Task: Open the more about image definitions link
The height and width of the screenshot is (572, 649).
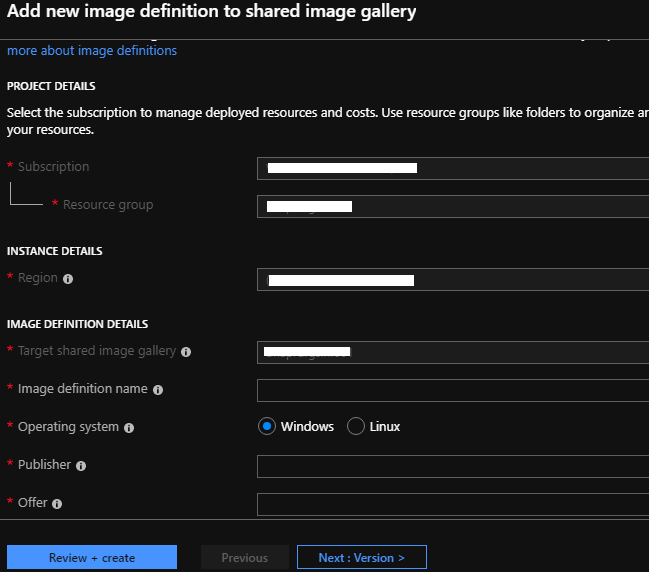Action: [92, 51]
